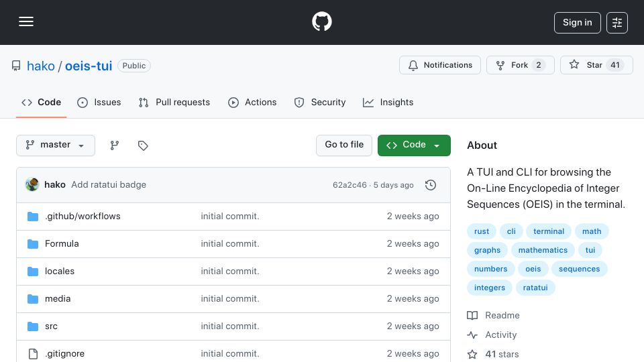Open commit hash 62a2c46
The width and height of the screenshot is (644, 362).
[x=350, y=185]
